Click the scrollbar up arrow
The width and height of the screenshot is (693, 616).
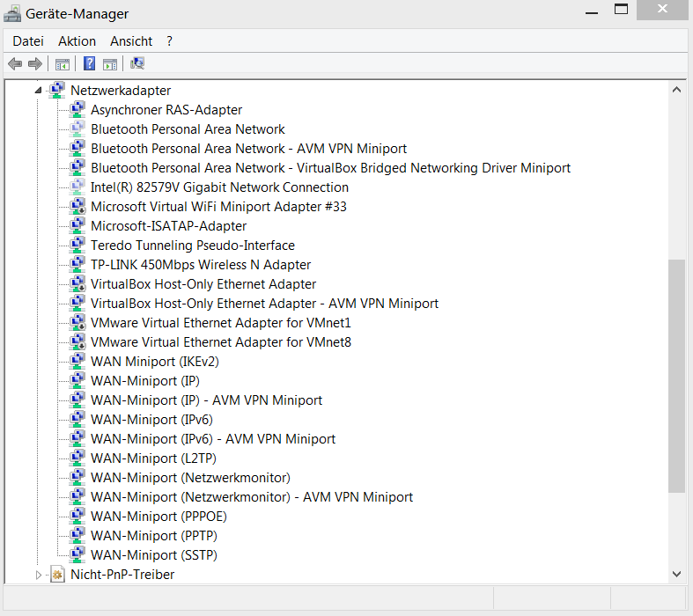[x=676, y=90]
